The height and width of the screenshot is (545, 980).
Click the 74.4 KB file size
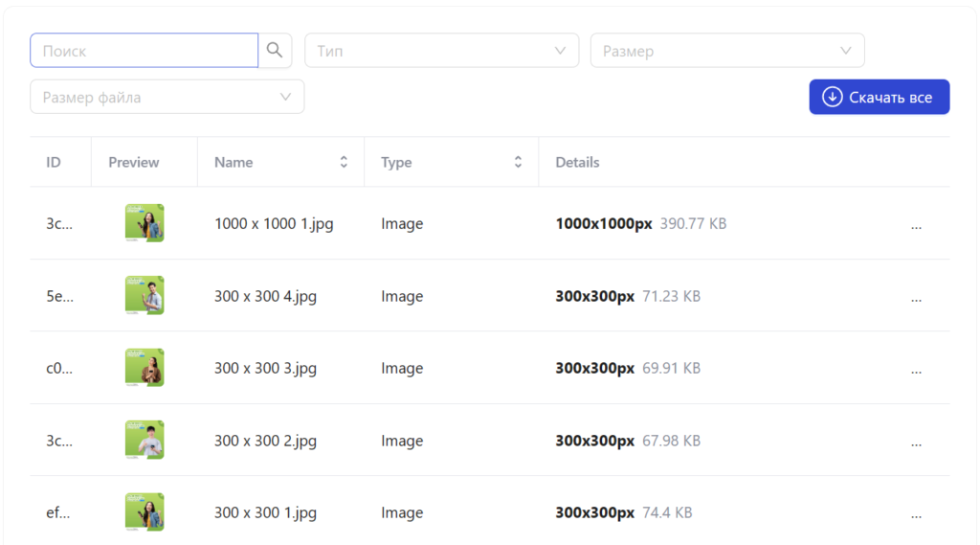tap(667, 512)
